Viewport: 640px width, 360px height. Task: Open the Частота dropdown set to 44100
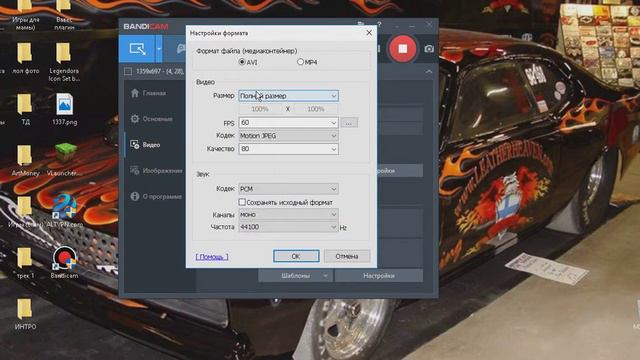pyautogui.click(x=288, y=227)
